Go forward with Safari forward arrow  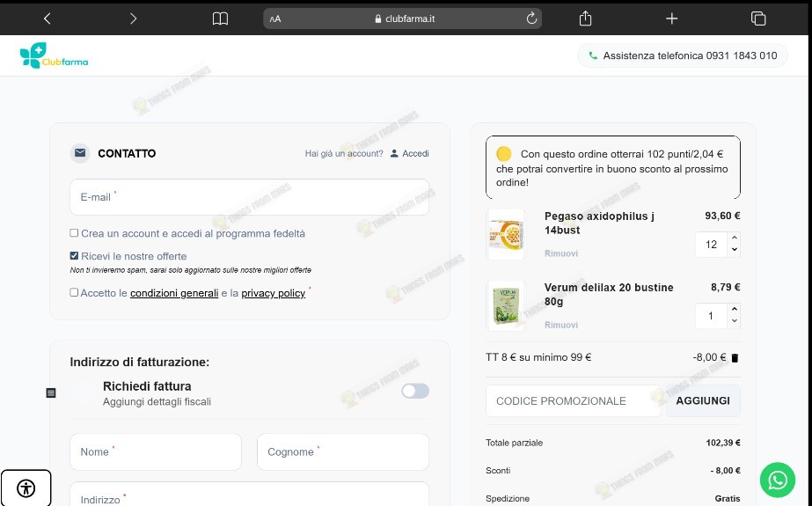pos(133,18)
